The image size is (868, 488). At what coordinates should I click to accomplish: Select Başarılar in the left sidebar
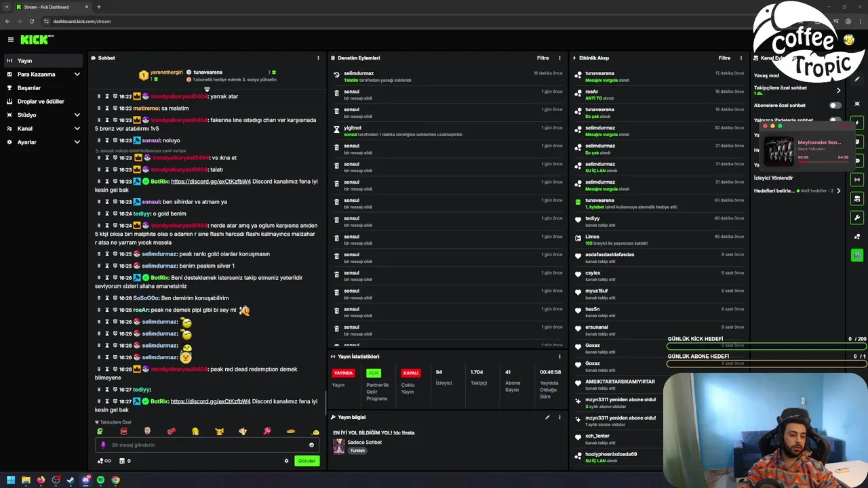coord(43,87)
